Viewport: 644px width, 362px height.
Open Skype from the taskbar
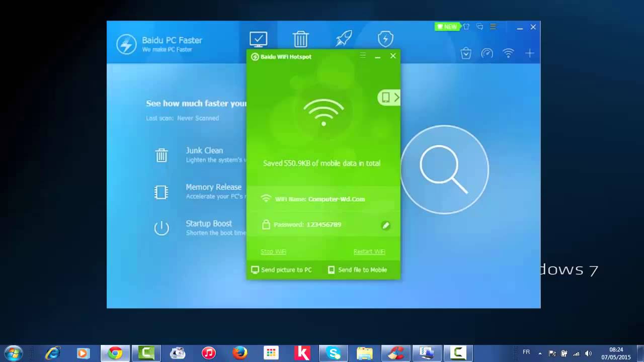(334, 353)
